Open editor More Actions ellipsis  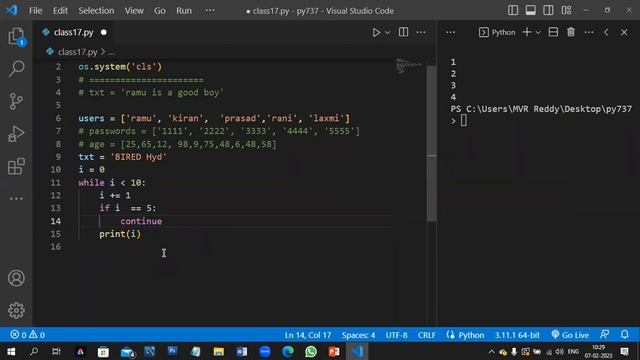pyautogui.click(x=421, y=32)
